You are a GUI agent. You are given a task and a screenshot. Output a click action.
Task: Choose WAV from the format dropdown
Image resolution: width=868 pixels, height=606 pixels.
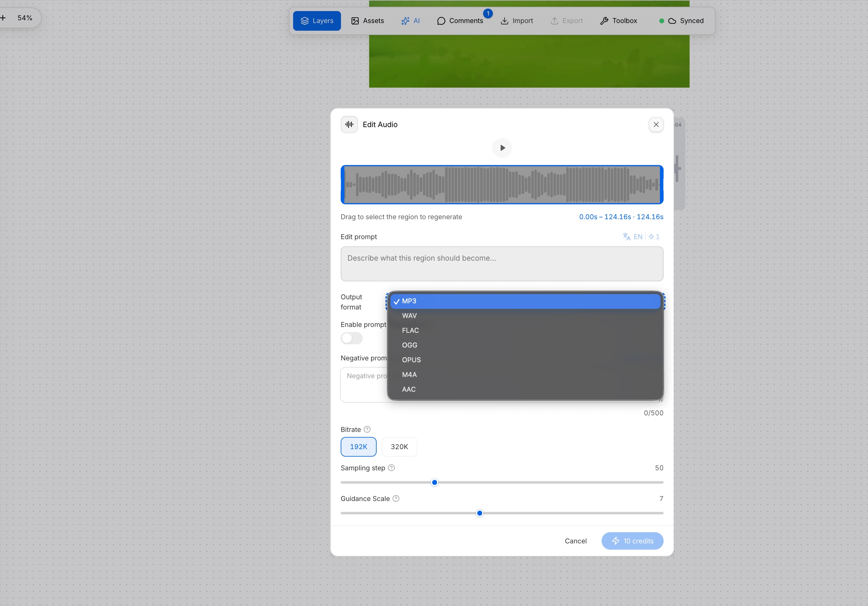[x=525, y=316]
